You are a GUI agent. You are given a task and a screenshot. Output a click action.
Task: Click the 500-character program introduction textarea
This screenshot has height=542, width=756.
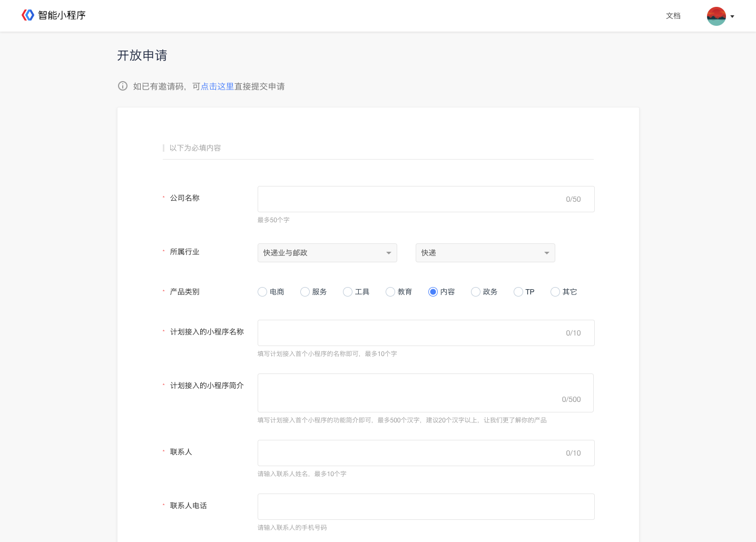pyautogui.click(x=426, y=392)
